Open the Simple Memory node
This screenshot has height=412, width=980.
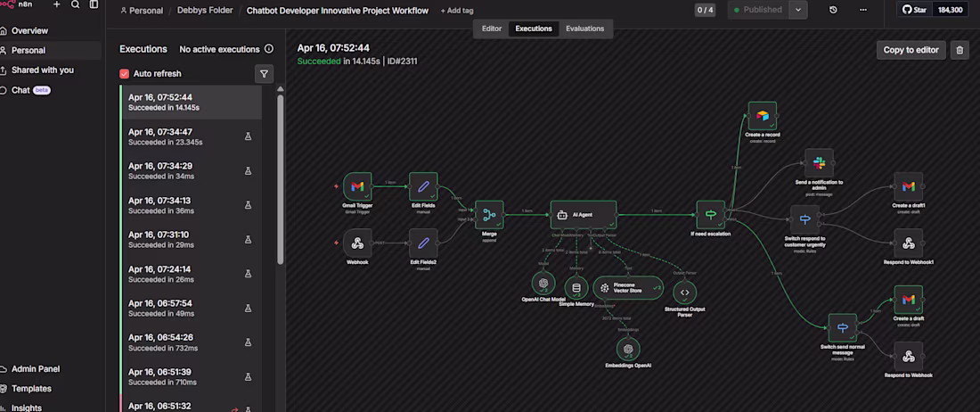click(576, 287)
